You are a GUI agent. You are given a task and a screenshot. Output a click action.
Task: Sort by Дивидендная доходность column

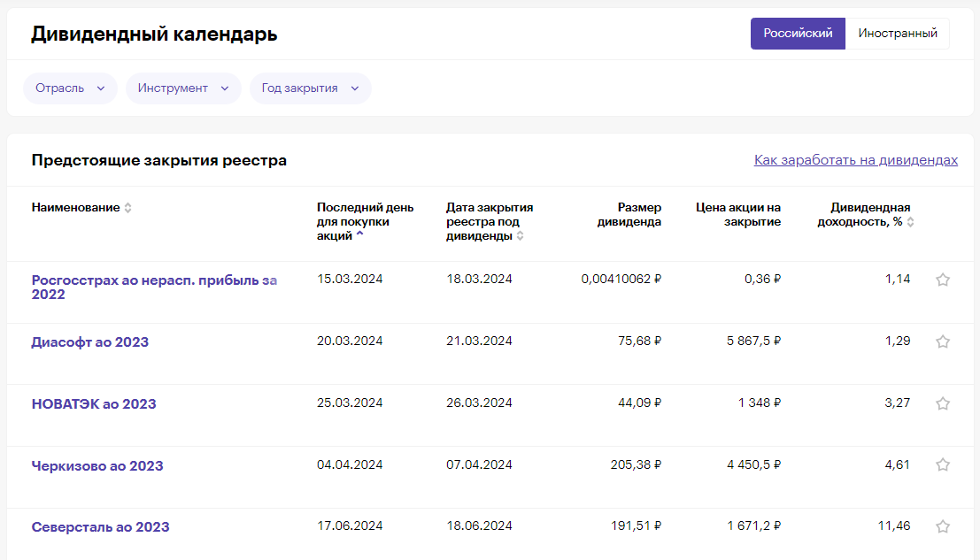(x=910, y=222)
